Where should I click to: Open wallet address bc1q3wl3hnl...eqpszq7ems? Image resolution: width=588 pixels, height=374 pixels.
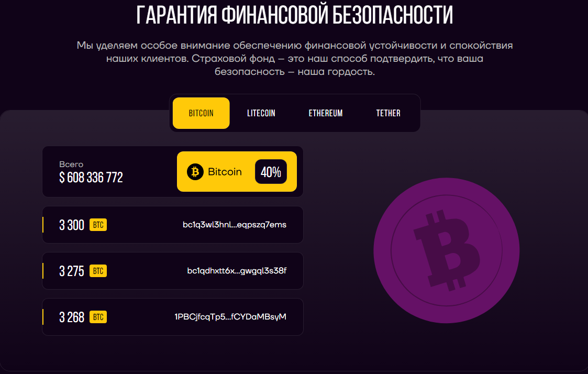(x=235, y=225)
